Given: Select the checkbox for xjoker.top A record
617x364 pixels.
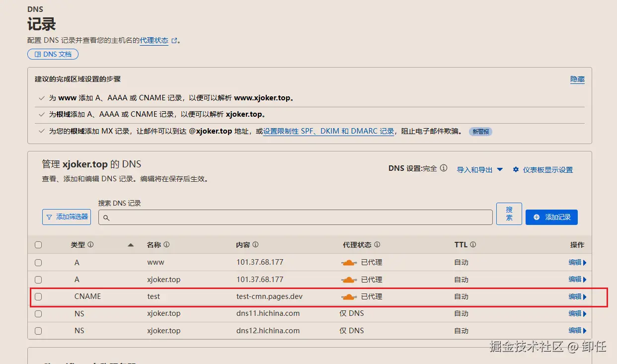Looking at the screenshot, I should point(38,280).
